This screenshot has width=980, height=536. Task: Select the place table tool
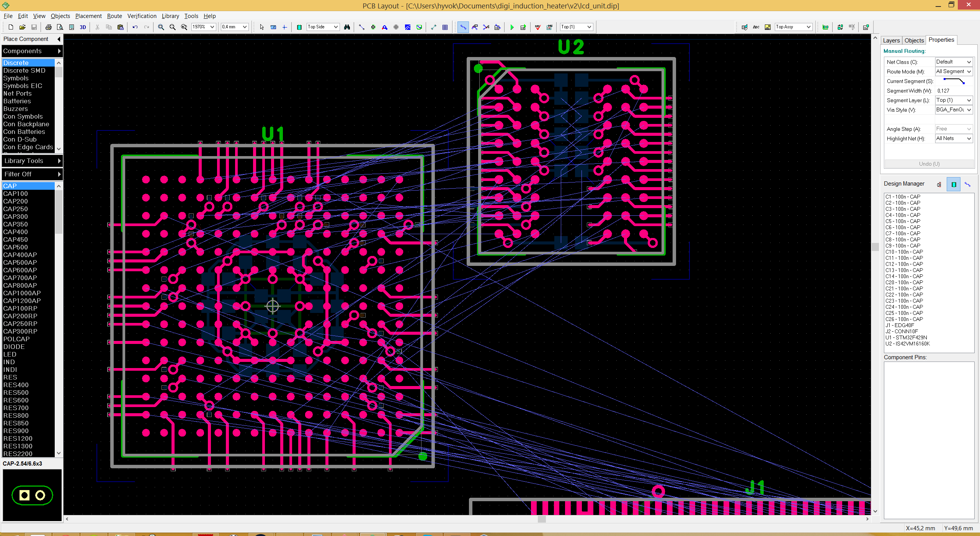click(445, 27)
